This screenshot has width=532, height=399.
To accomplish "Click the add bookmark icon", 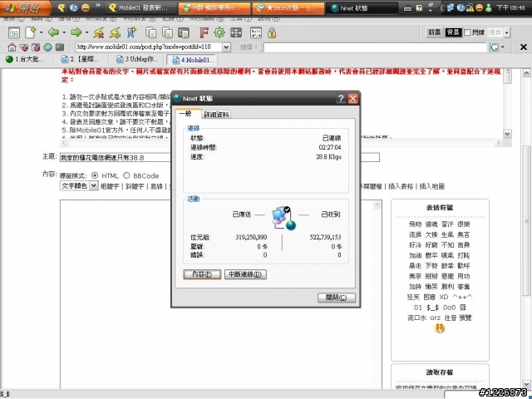I will (x=131, y=32).
